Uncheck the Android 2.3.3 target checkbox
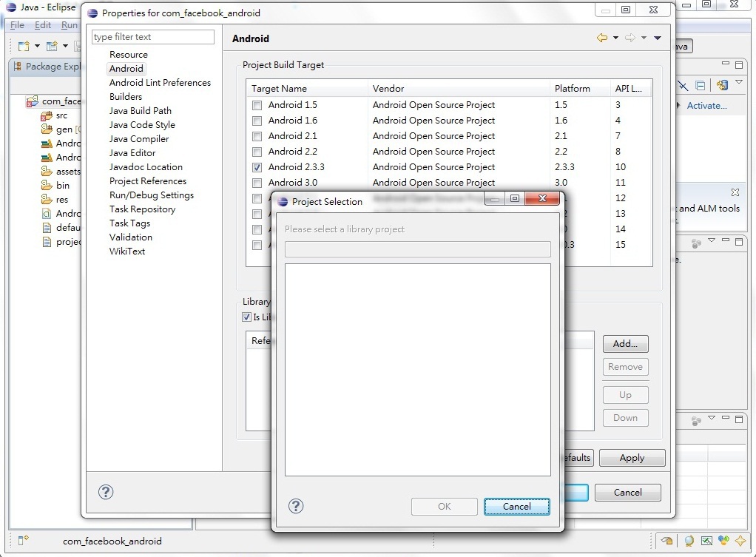The width and height of the screenshot is (756, 557). (x=257, y=167)
